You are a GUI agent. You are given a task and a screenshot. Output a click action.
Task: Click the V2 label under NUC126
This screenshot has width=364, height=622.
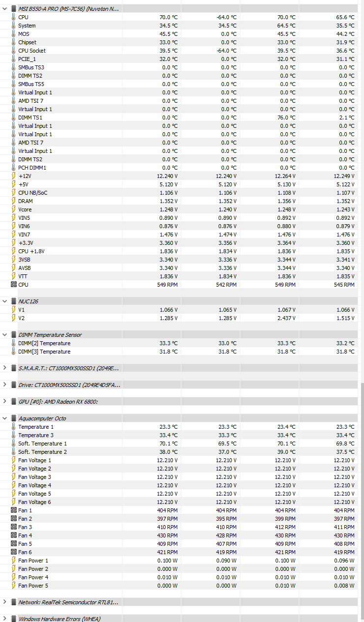pos(21,318)
